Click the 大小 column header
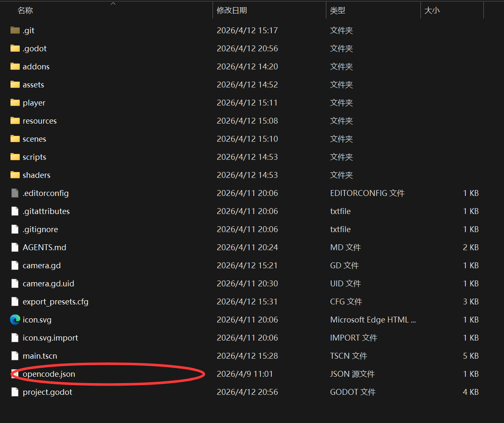The width and height of the screenshot is (504, 423). (x=432, y=11)
